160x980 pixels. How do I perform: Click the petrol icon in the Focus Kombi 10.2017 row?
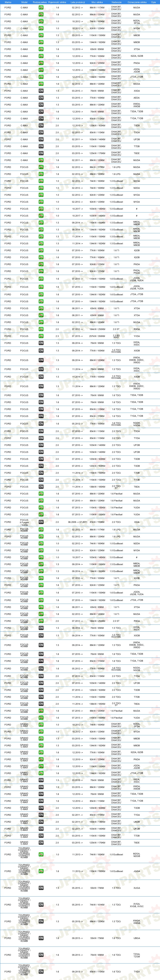click(41, 557)
